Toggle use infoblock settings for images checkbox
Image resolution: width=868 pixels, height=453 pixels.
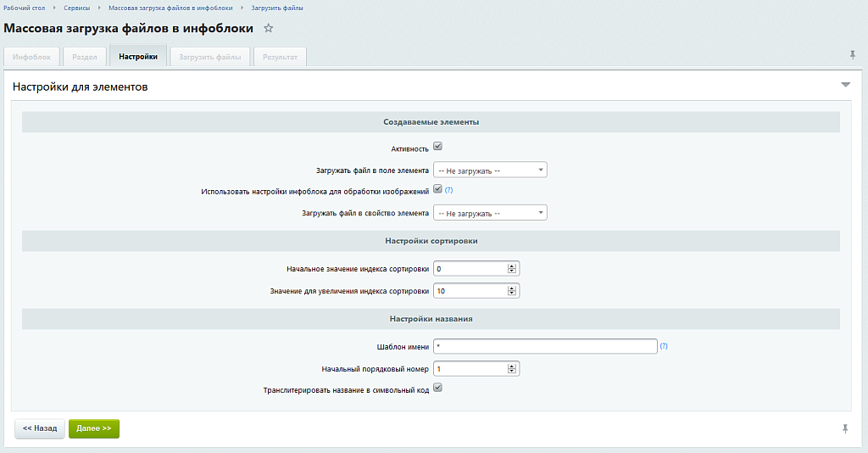point(437,189)
